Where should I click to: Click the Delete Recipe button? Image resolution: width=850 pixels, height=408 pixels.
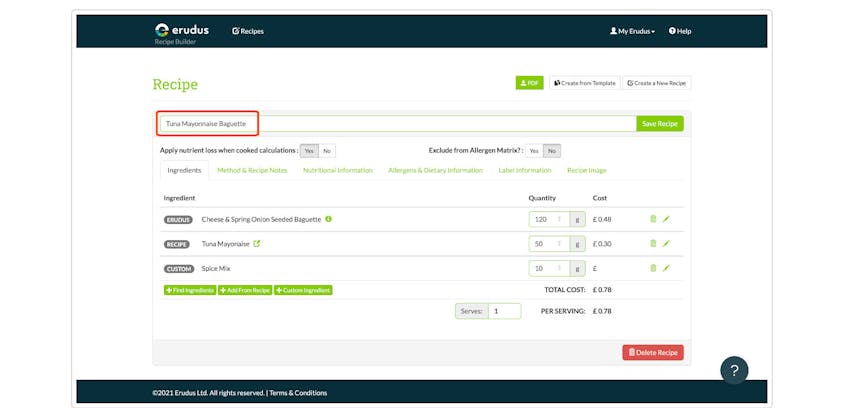[653, 353]
